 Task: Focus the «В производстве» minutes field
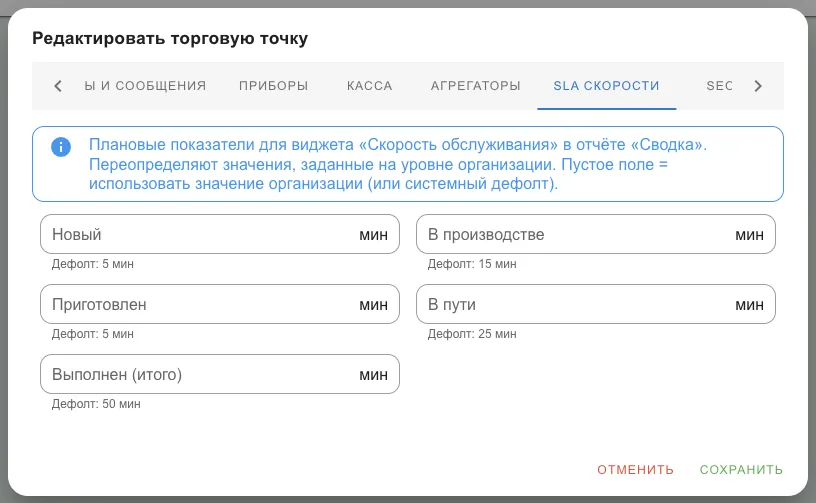coord(596,234)
